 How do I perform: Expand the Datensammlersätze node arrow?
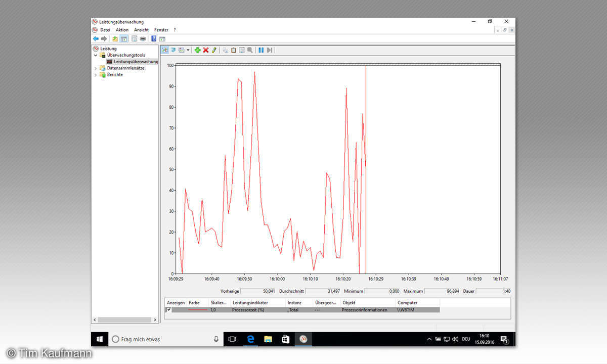[96, 68]
